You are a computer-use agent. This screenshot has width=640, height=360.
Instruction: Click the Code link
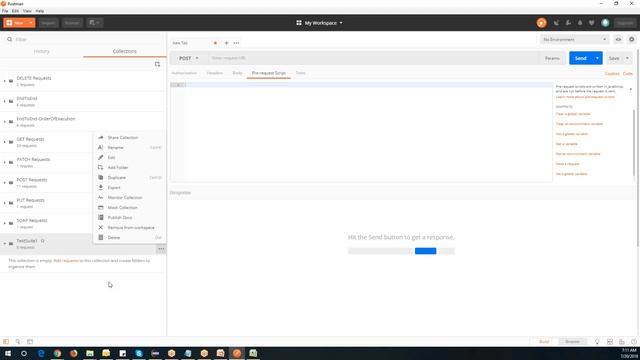pyautogui.click(x=627, y=74)
